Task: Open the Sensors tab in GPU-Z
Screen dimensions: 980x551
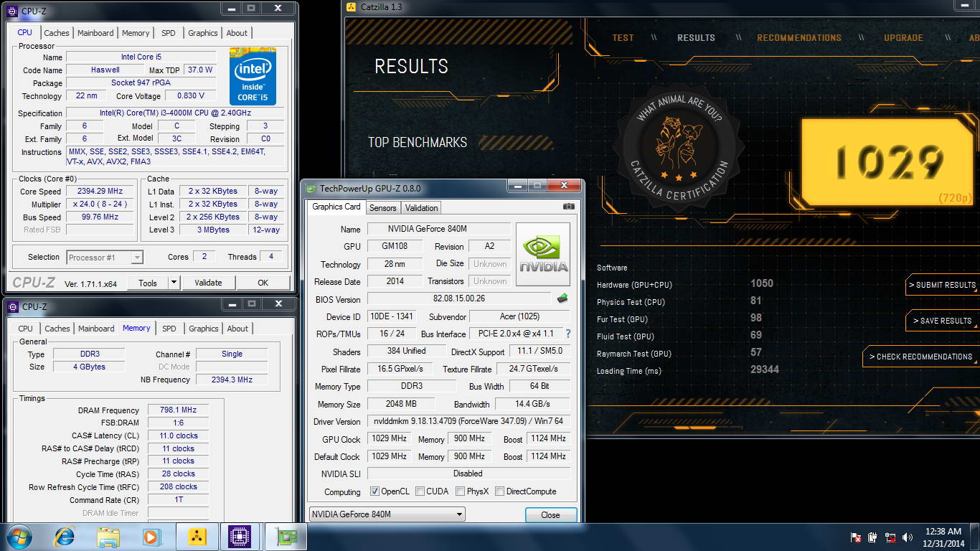Action: [x=382, y=208]
